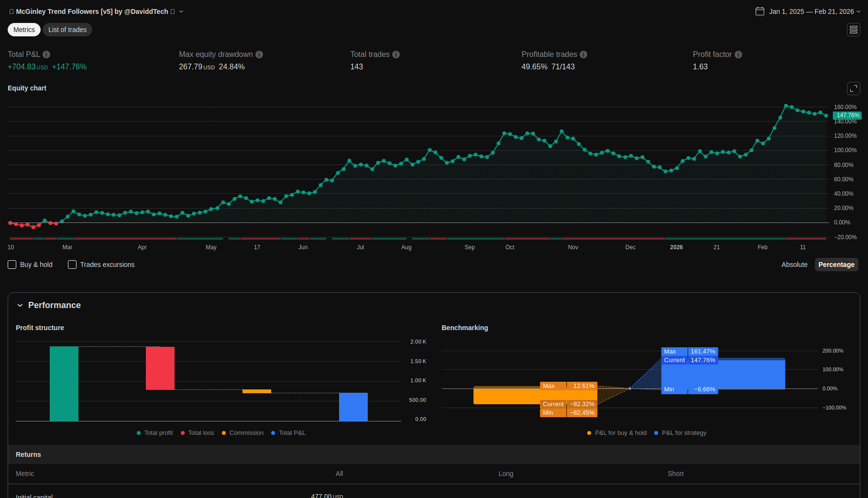
Task: Open the strategy name dropdown chevron
Action: (x=181, y=11)
